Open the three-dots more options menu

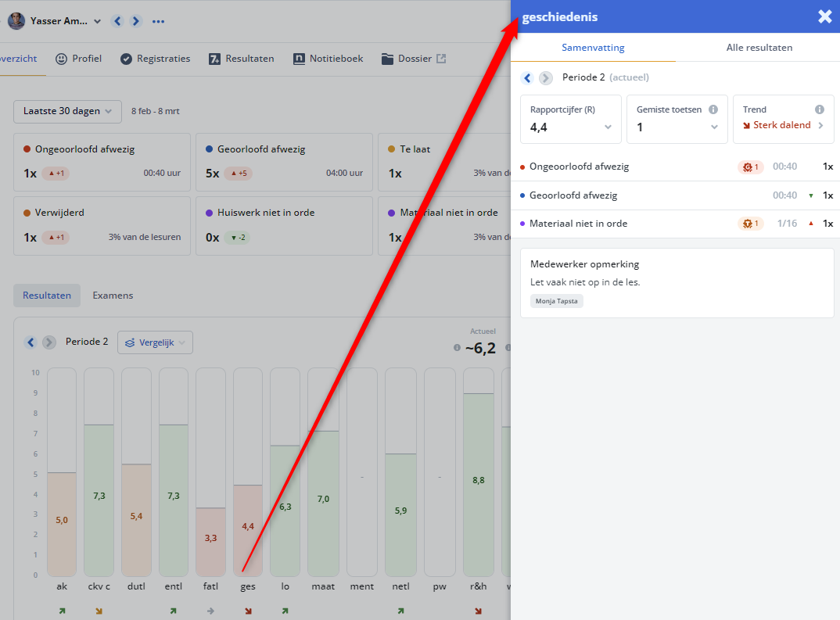(158, 21)
